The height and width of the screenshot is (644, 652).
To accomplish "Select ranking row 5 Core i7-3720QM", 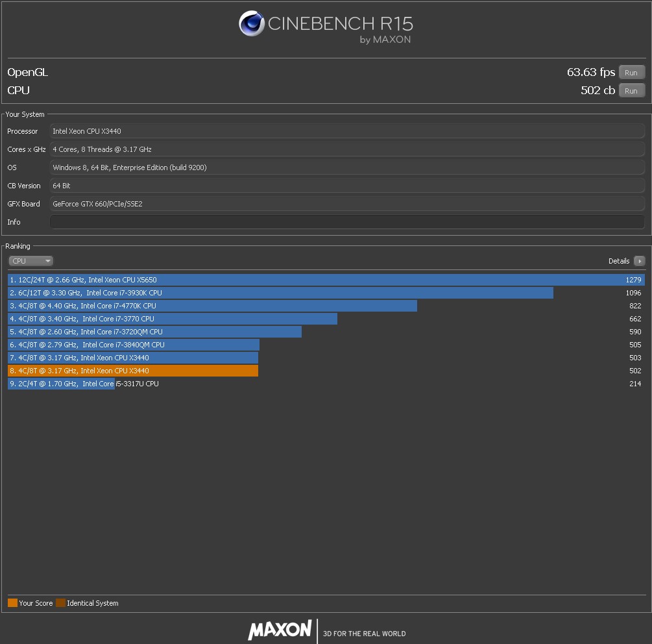I will (326, 332).
